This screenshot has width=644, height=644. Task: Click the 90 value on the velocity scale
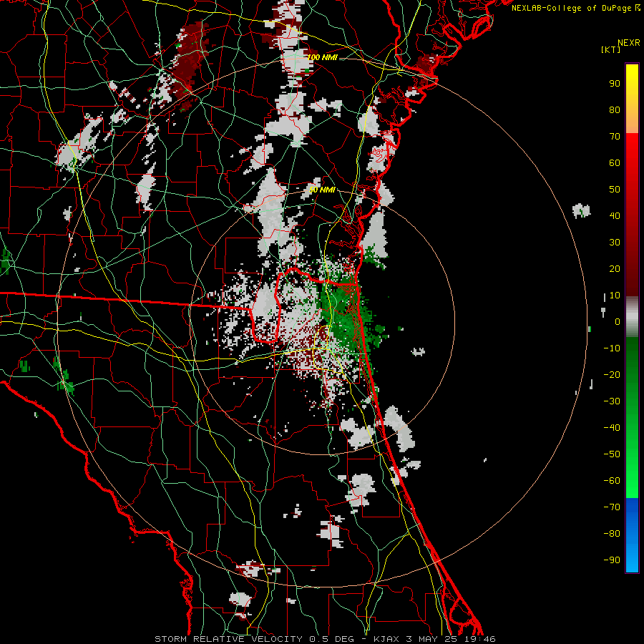(615, 84)
